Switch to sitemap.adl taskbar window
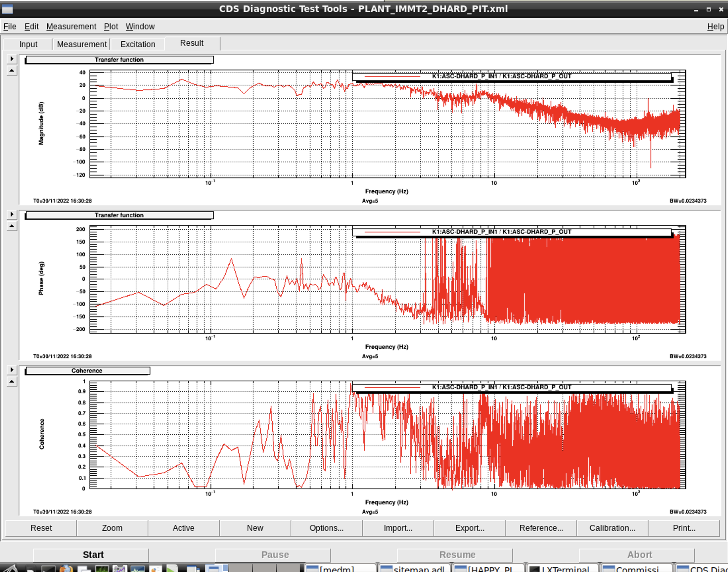The image size is (728, 572). (415, 568)
